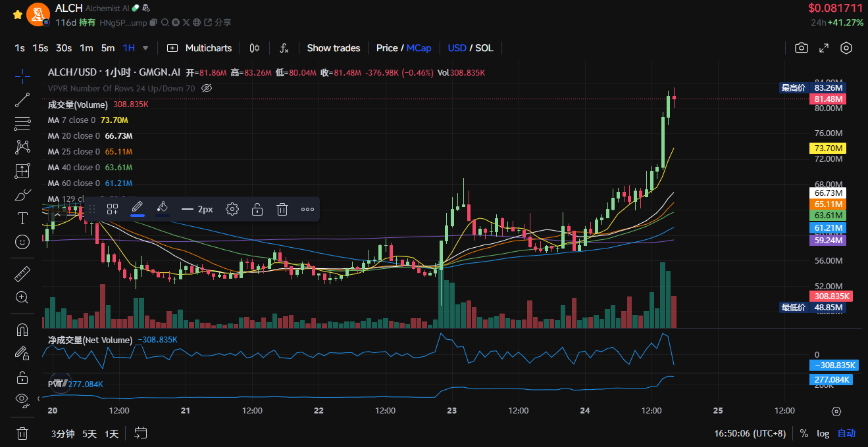Toggle VPVR indicator visibility eye
This screenshot has height=447, width=868.
coord(207,88)
